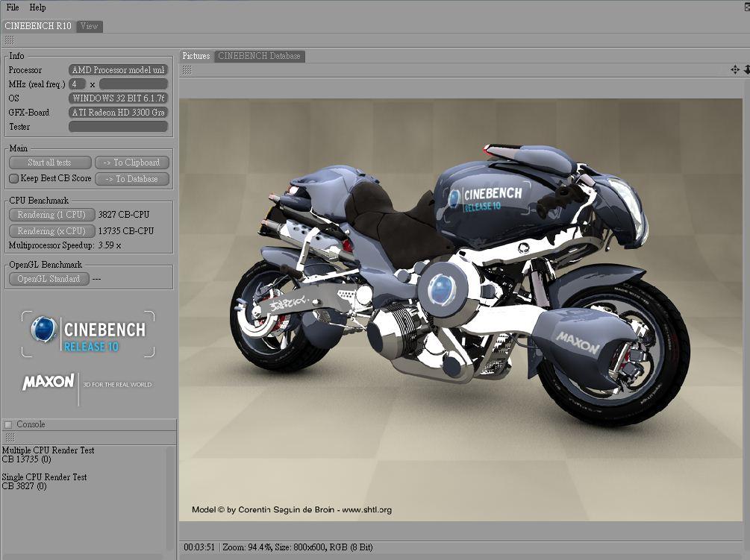Image resolution: width=750 pixels, height=560 pixels.
Task: Click the 00:03:51 render time status
Action: pos(199,547)
